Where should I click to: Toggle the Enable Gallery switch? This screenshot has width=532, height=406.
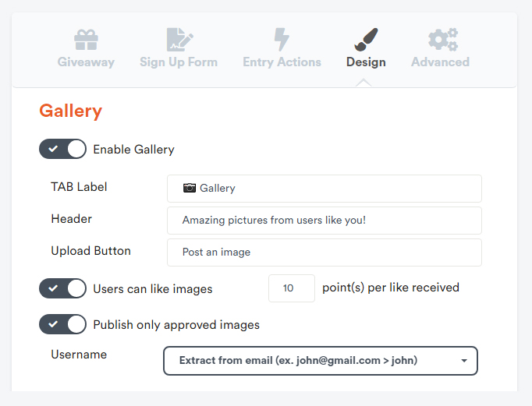[x=62, y=149]
